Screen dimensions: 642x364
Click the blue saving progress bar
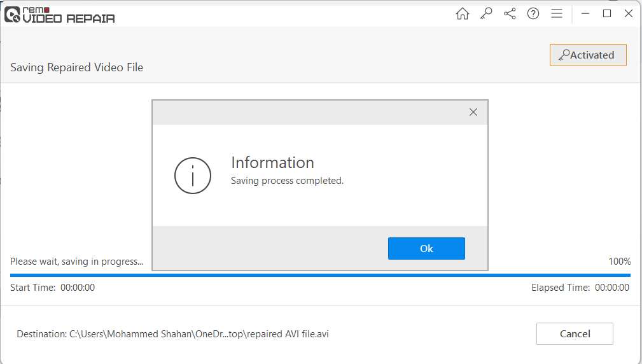[x=320, y=275]
